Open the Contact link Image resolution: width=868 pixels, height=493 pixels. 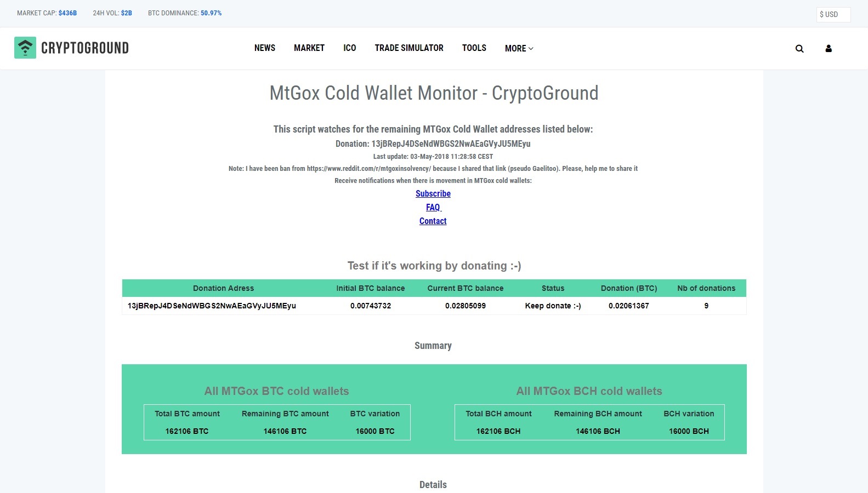433,221
